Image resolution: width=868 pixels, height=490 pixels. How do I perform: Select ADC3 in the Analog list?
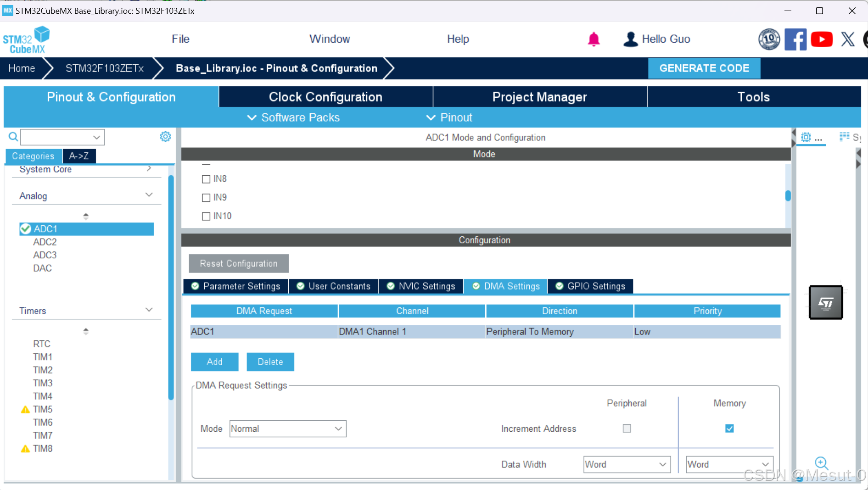pyautogui.click(x=45, y=255)
